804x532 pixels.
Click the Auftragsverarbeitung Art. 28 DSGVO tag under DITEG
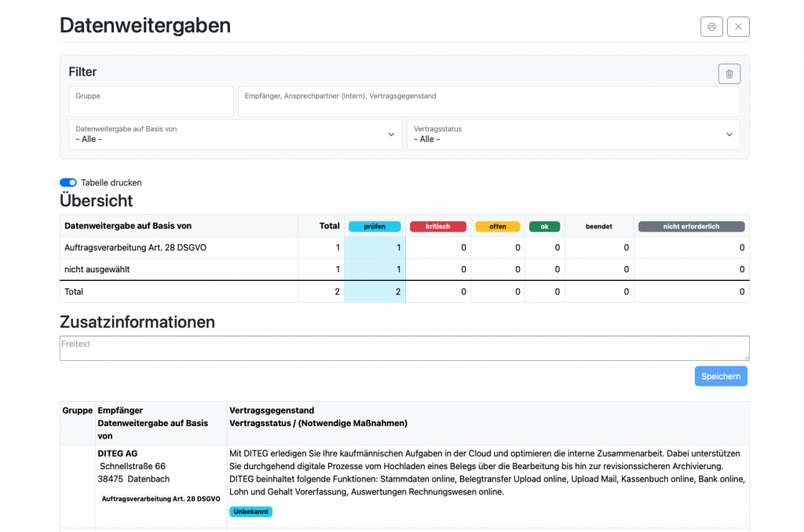point(161,499)
